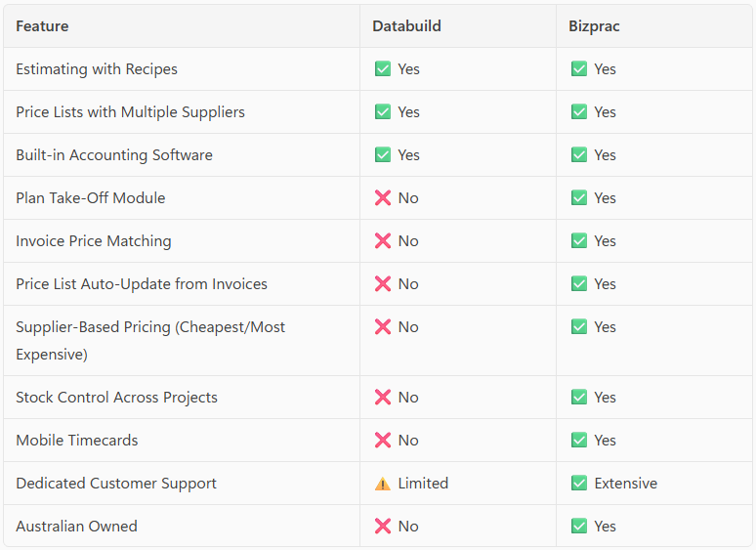Click Bizprac check for Plan Take-Off Module
The image size is (756, 550).
579,197
